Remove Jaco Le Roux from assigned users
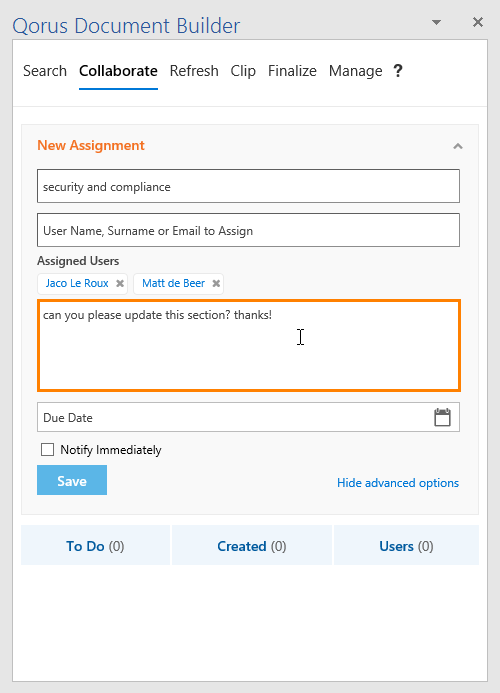 [x=120, y=283]
